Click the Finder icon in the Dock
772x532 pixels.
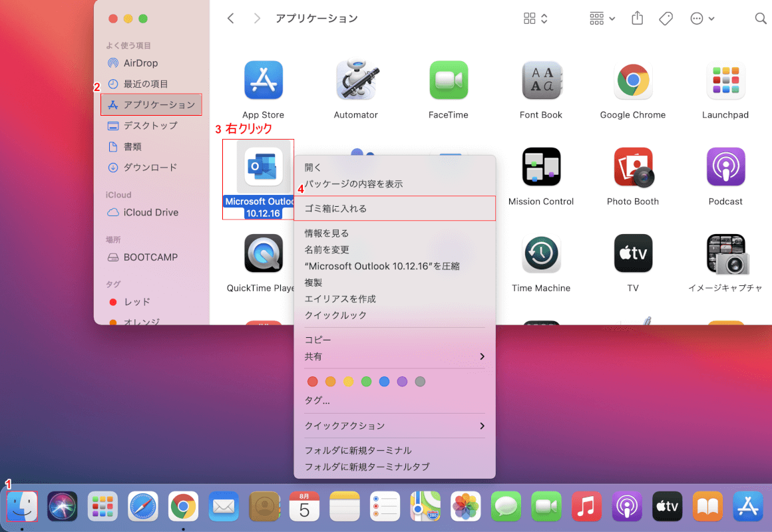(22, 506)
